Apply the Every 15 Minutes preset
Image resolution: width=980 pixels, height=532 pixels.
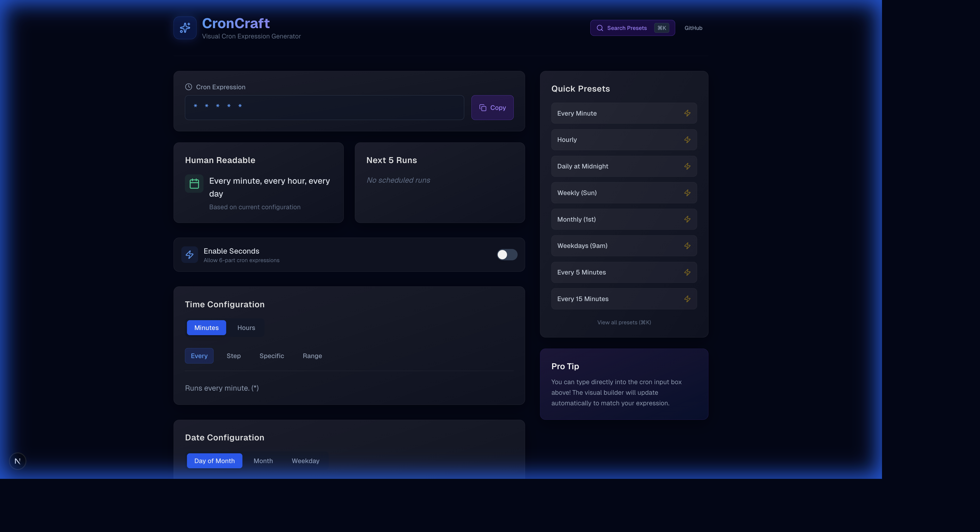[x=624, y=299]
